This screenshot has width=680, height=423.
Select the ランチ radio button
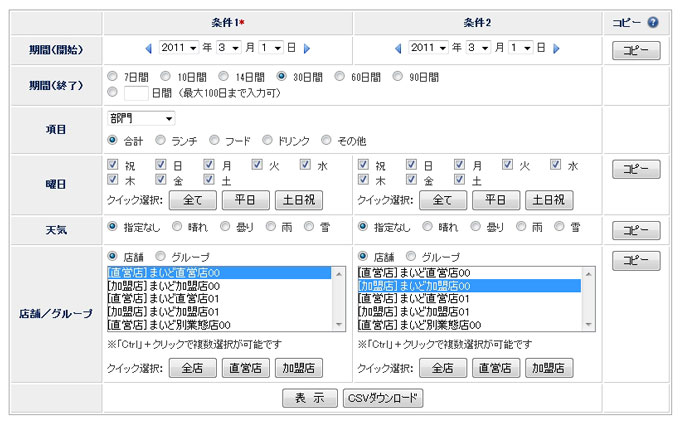160,140
